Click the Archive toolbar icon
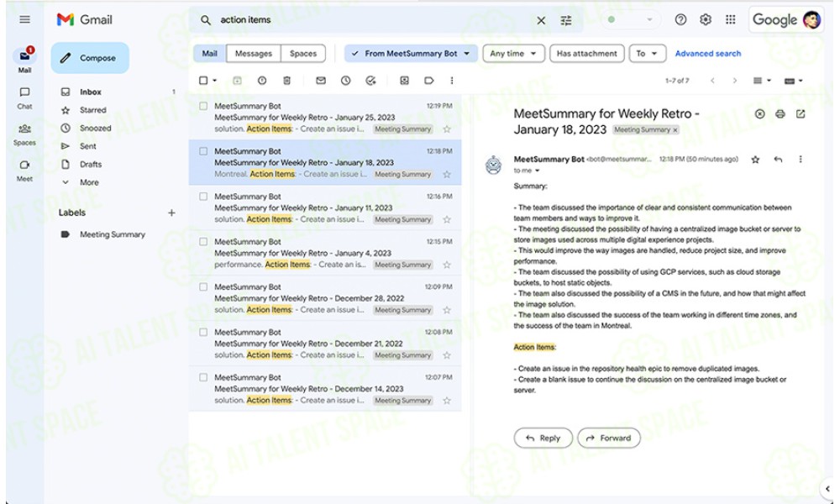 (x=237, y=81)
